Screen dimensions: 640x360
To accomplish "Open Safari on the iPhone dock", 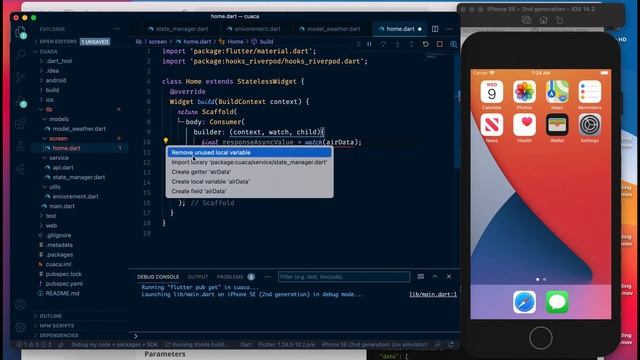I will pyautogui.click(x=524, y=302).
